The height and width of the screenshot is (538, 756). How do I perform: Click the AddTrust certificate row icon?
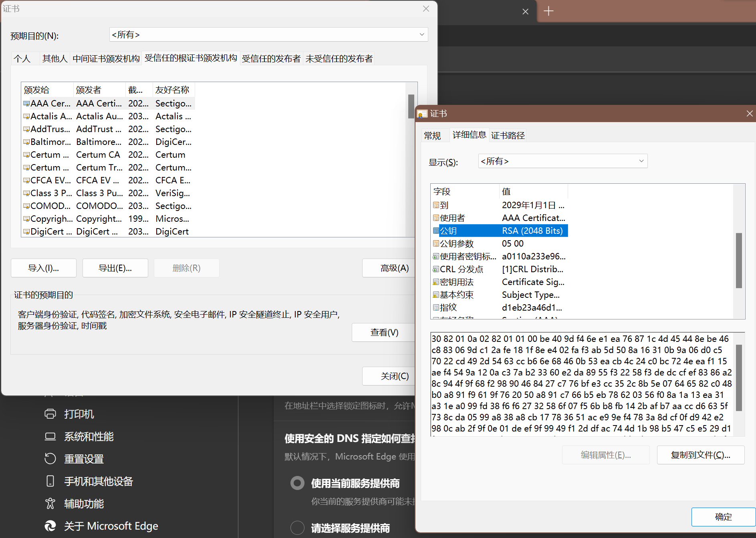pyautogui.click(x=26, y=129)
